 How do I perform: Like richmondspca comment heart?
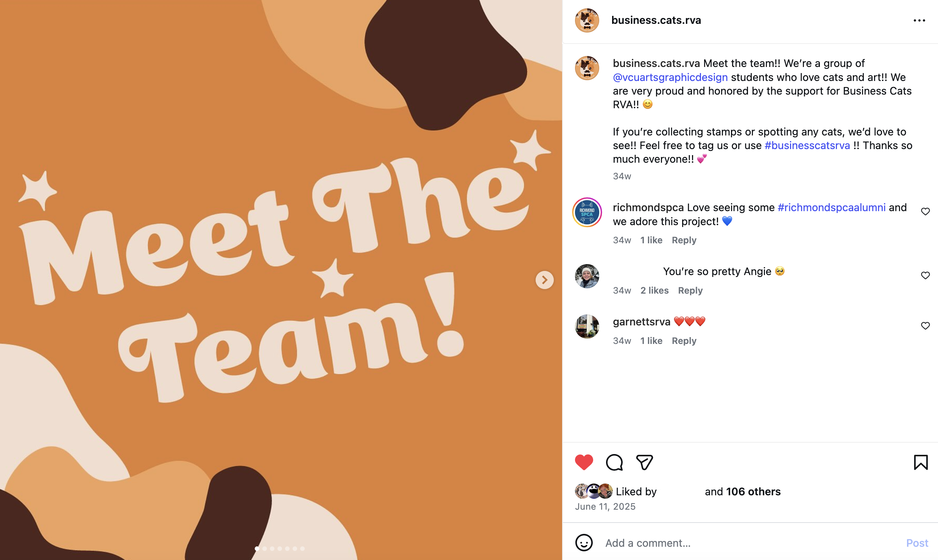point(925,212)
